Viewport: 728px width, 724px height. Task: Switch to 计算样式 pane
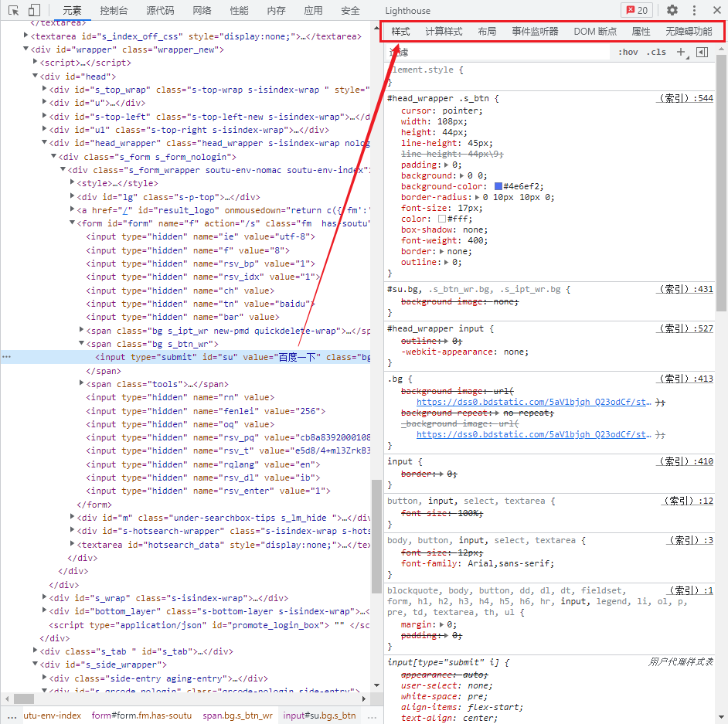[444, 31]
